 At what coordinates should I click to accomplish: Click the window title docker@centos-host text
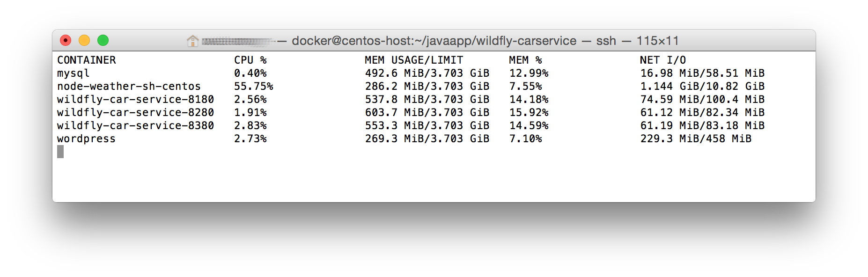pos(434,41)
